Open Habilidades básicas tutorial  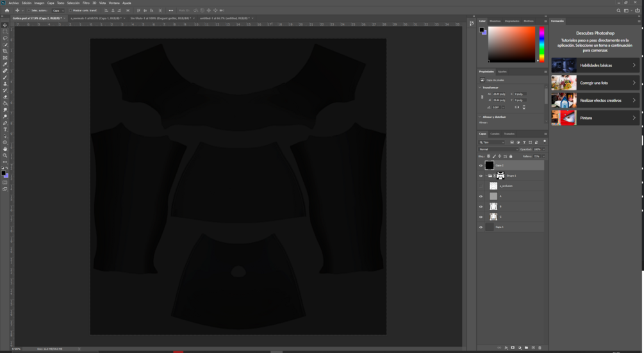(595, 65)
